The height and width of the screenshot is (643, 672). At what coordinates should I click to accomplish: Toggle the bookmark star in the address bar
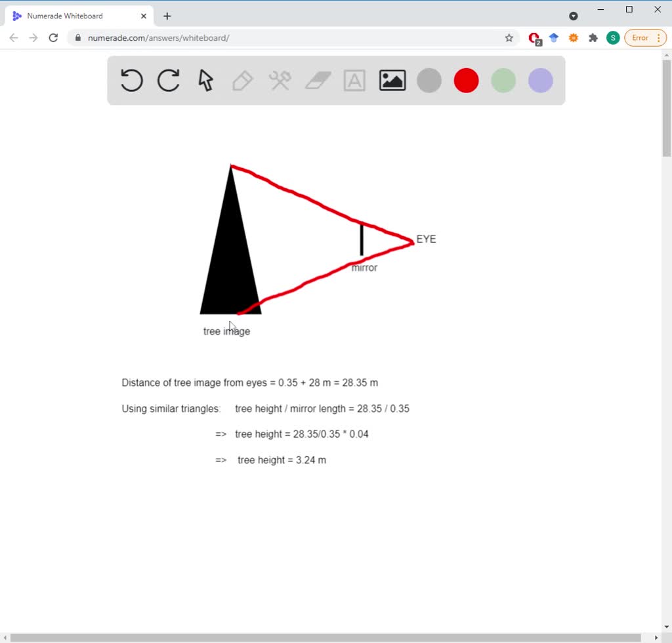(509, 38)
